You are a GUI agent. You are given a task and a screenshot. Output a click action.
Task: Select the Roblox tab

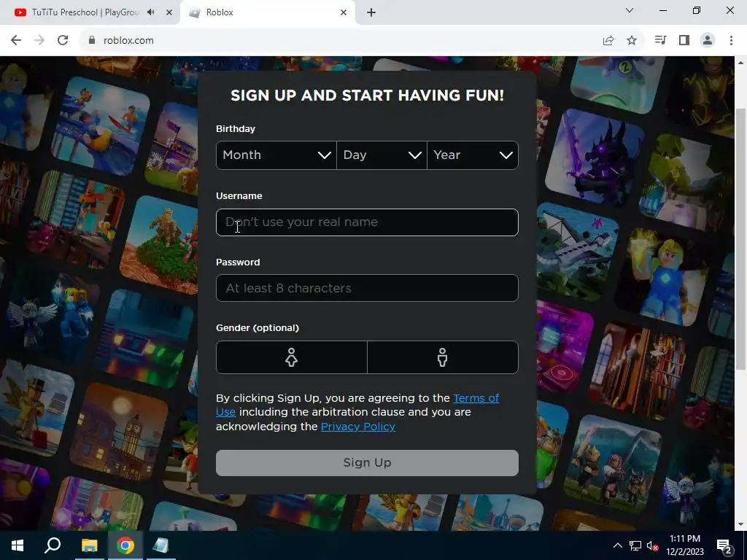pyautogui.click(x=269, y=12)
